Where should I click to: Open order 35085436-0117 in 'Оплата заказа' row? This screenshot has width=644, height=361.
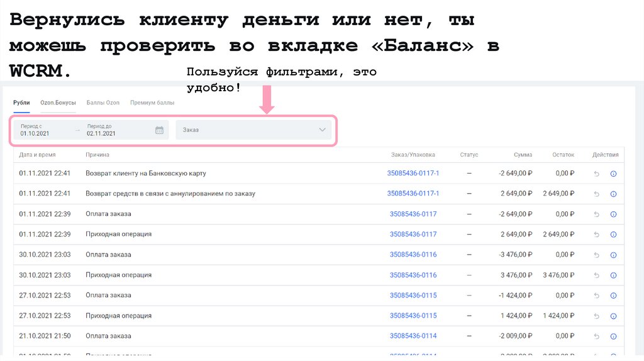[x=413, y=214]
